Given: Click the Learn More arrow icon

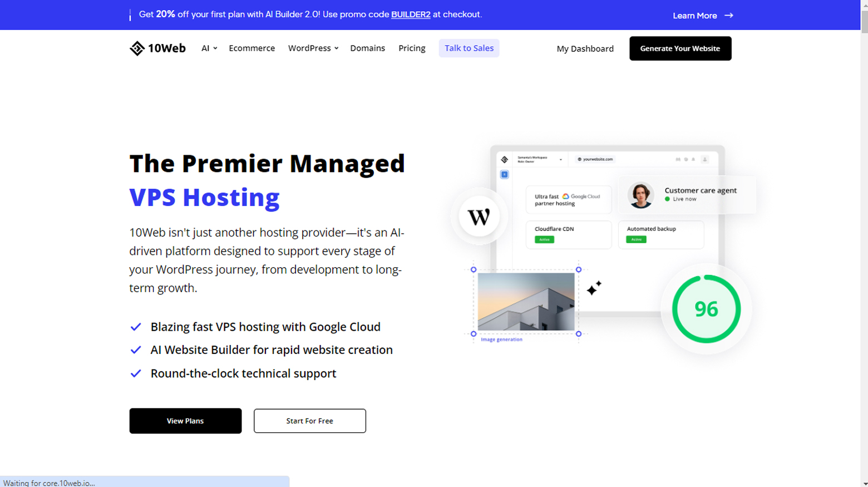Looking at the screenshot, I should coord(729,16).
